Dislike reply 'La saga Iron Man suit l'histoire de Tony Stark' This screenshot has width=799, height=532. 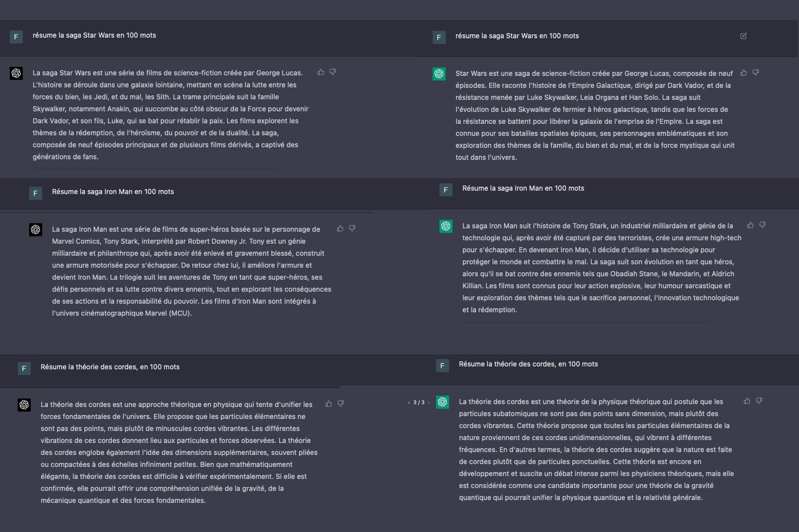tap(762, 225)
